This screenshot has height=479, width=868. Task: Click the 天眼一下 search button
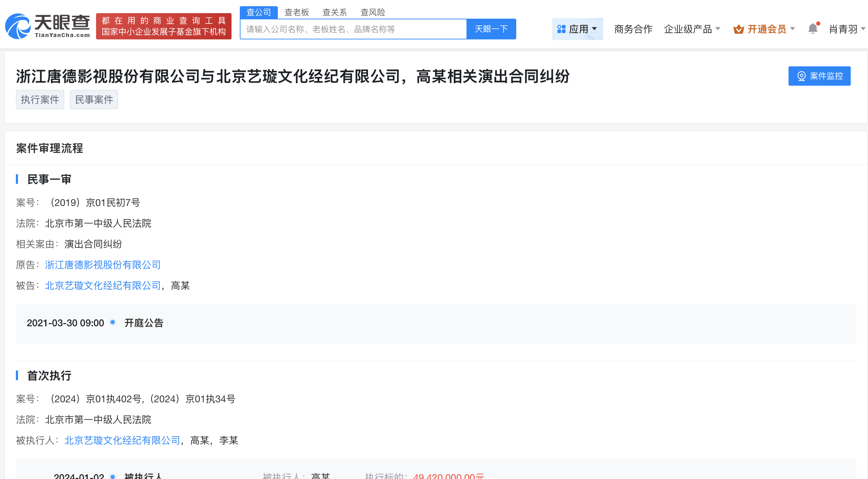[491, 29]
